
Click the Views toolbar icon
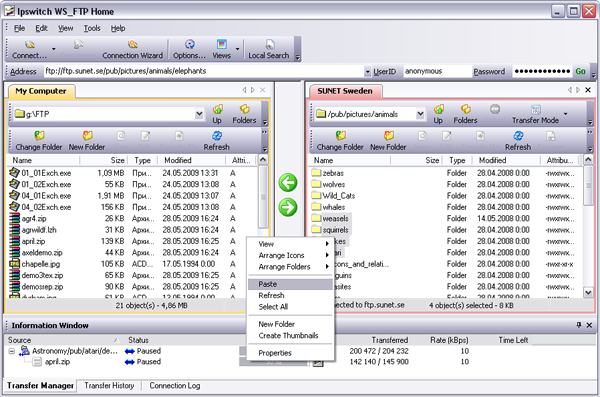coord(222,49)
